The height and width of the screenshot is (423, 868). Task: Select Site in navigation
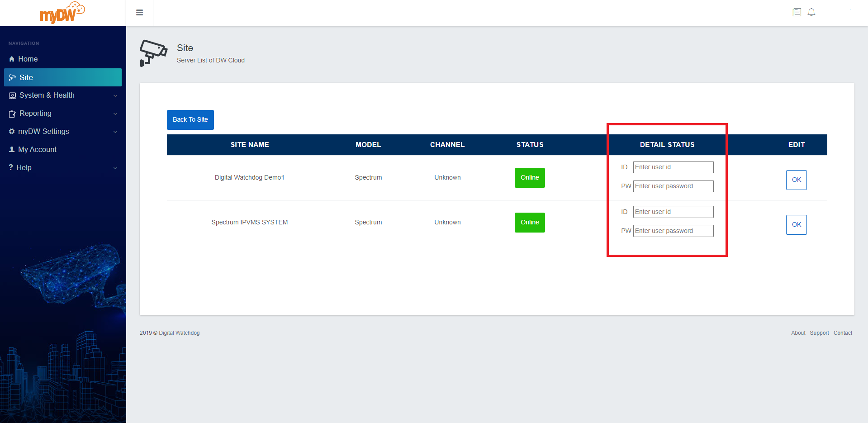tap(63, 77)
